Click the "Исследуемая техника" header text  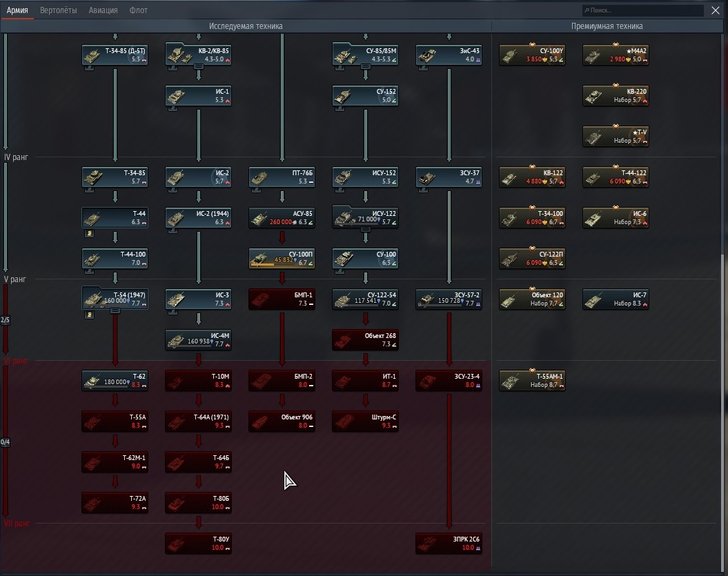coord(246,26)
